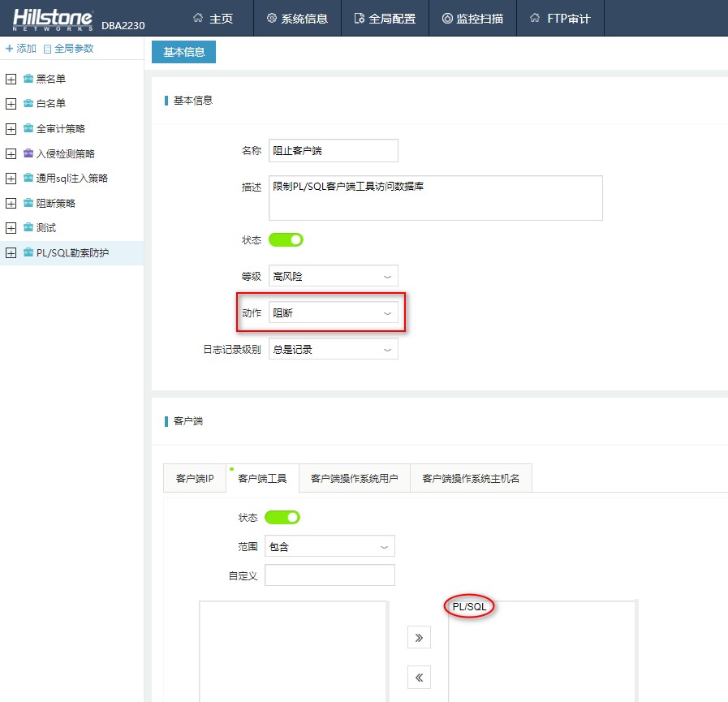Click the briefcase icon of 通用sql注入策略
The image size is (728, 702).
(28, 178)
